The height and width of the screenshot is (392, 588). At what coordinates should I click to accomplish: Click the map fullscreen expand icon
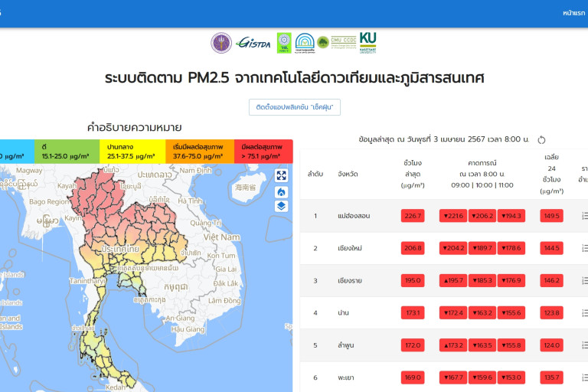[x=281, y=175]
